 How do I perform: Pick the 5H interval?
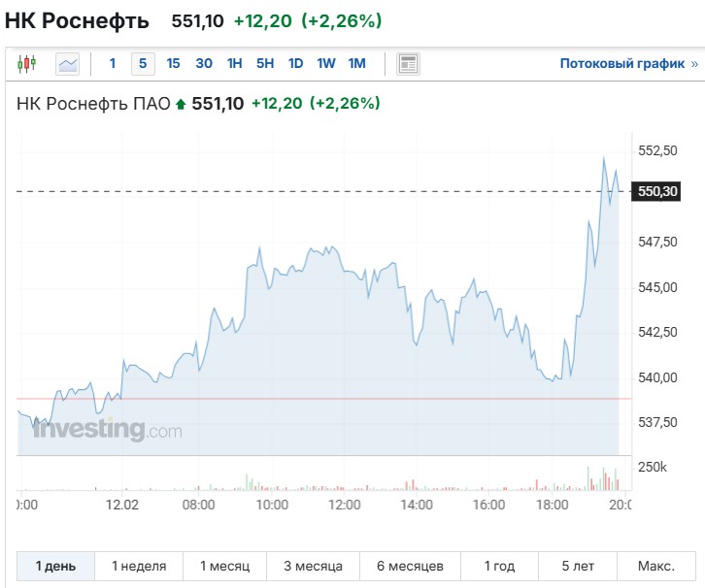coord(265,64)
